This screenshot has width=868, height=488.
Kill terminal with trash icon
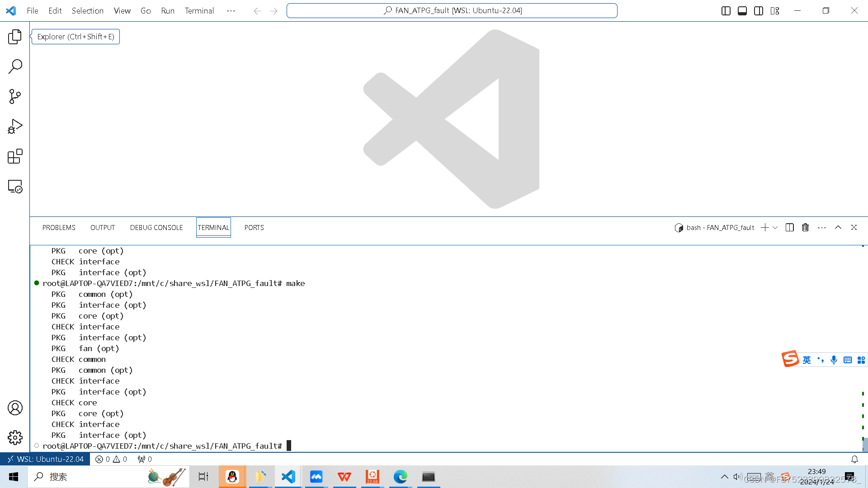pyautogui.click(x=805, y=228)
